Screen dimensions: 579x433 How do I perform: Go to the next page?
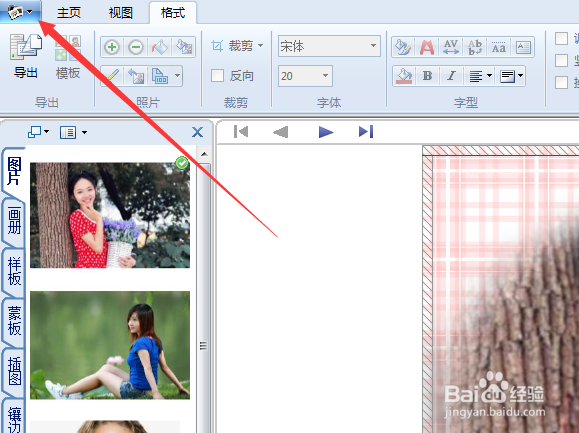click(326, 132)
